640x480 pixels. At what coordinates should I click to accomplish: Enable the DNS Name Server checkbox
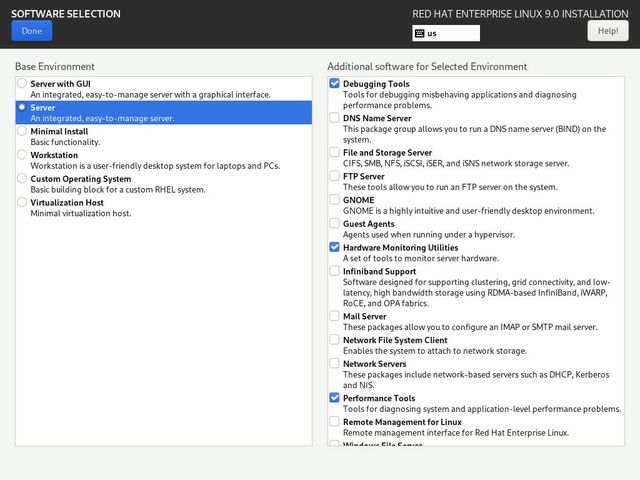[x=334, y=118]
